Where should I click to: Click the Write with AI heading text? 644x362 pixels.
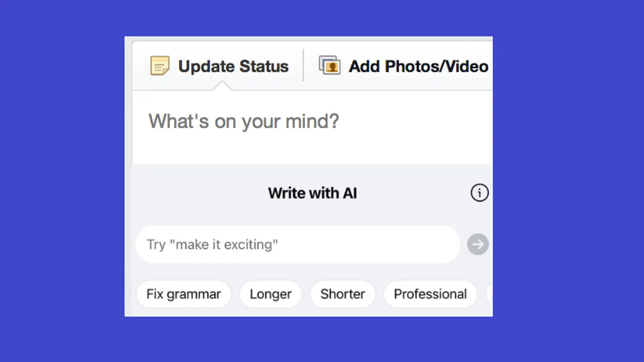click(313, 193)
